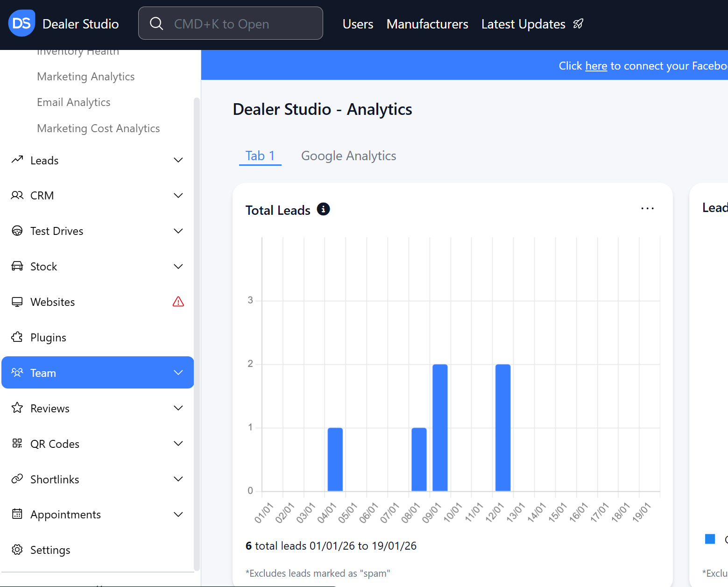Click the Stock car icon in sidebar

[17, 266]
